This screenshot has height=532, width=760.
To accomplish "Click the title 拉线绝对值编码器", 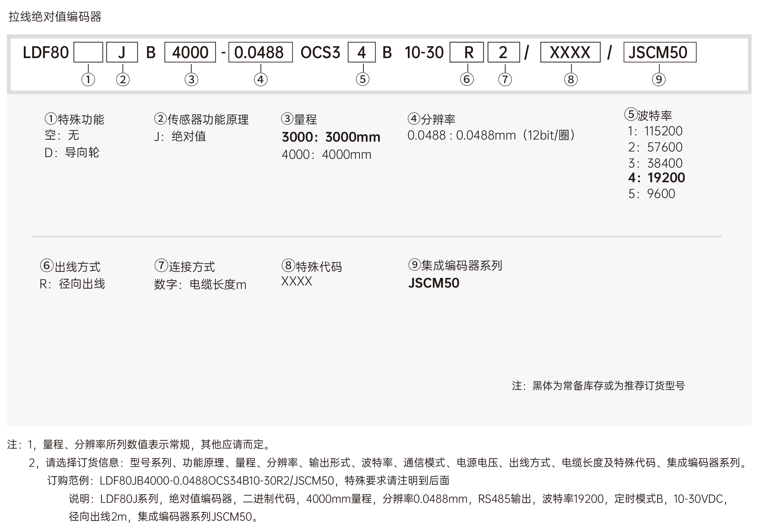I will (55, 16).
